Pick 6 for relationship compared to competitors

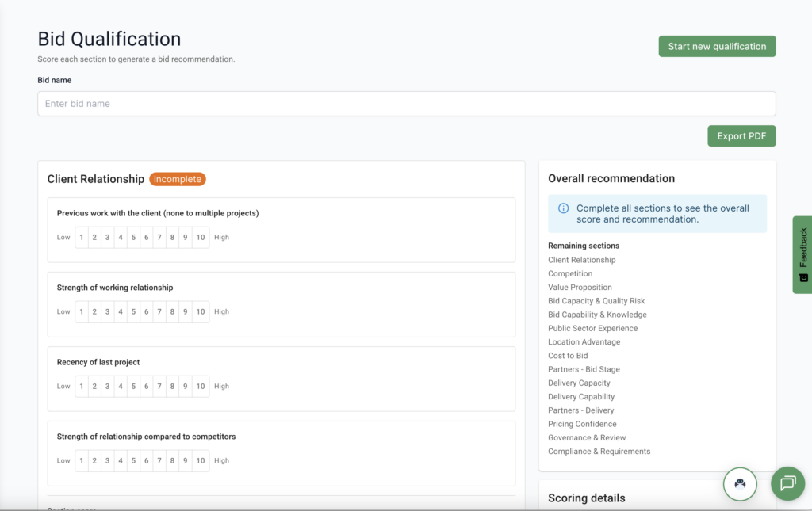(x=146, y=461)
